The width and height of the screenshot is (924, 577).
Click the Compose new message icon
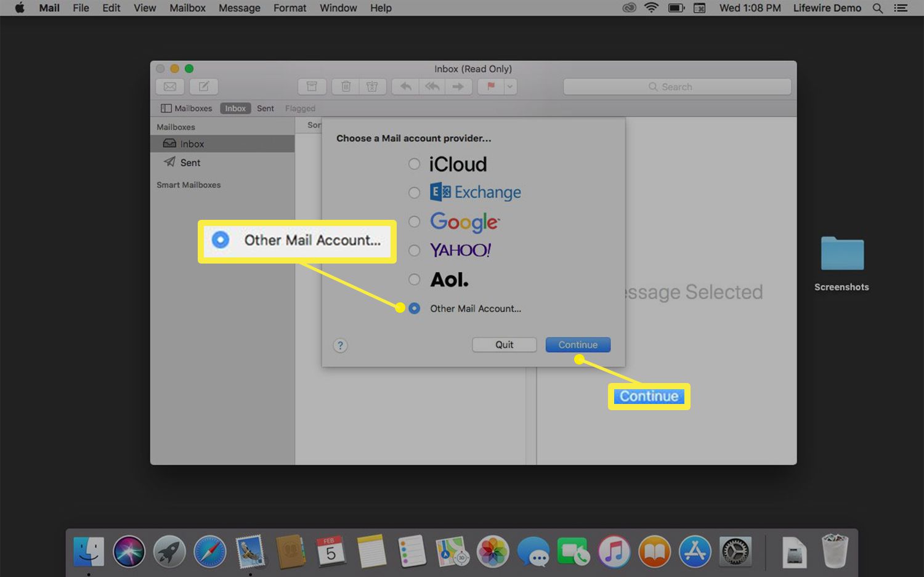click(204, 87)
